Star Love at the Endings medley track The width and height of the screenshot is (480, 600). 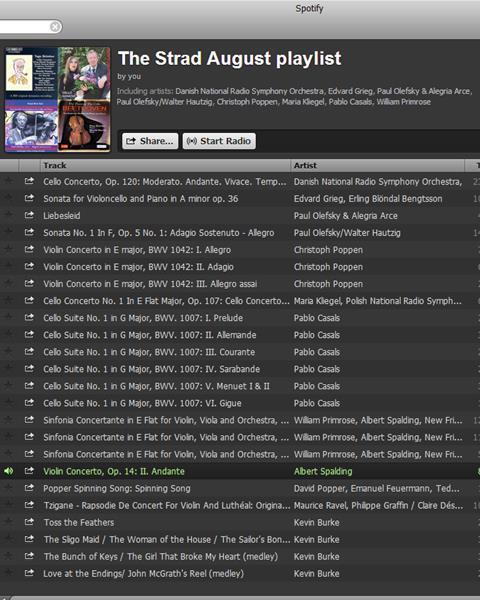click(x=8, y=572)
